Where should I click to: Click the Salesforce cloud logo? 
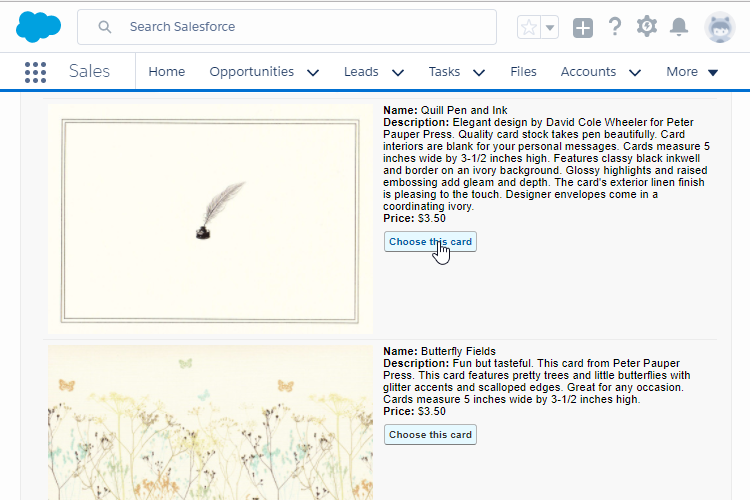(x=38, y=27)
